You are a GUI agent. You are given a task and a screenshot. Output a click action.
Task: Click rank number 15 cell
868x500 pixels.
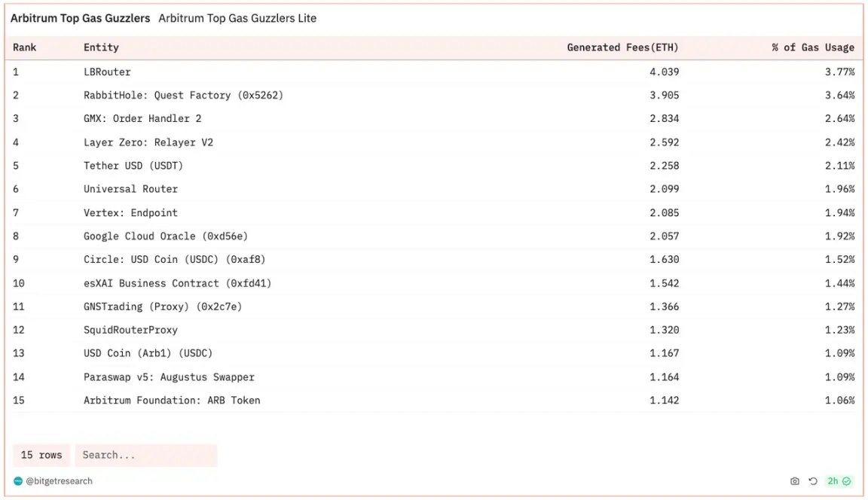[19, 400]
